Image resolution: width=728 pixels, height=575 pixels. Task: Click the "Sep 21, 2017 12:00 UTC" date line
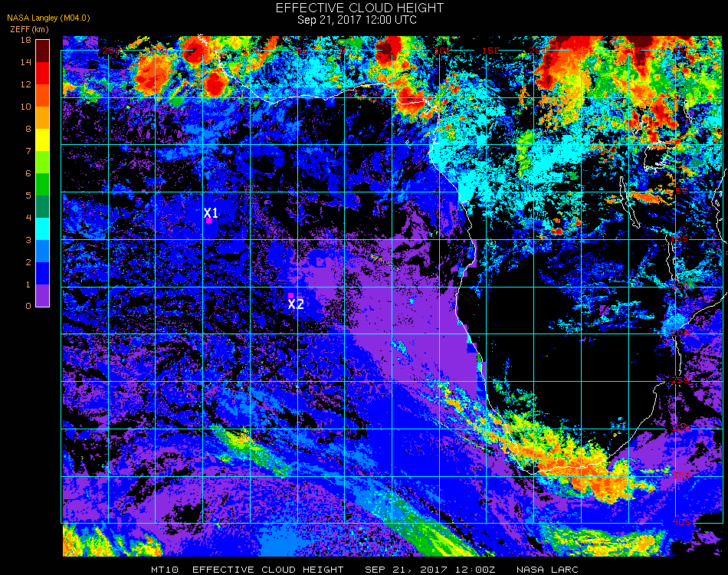tap(357, 20)
